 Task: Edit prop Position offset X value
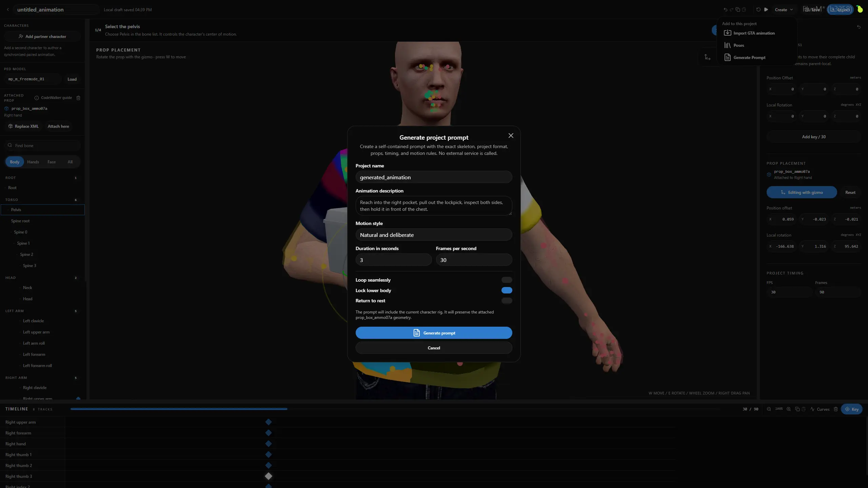(782, 219)
